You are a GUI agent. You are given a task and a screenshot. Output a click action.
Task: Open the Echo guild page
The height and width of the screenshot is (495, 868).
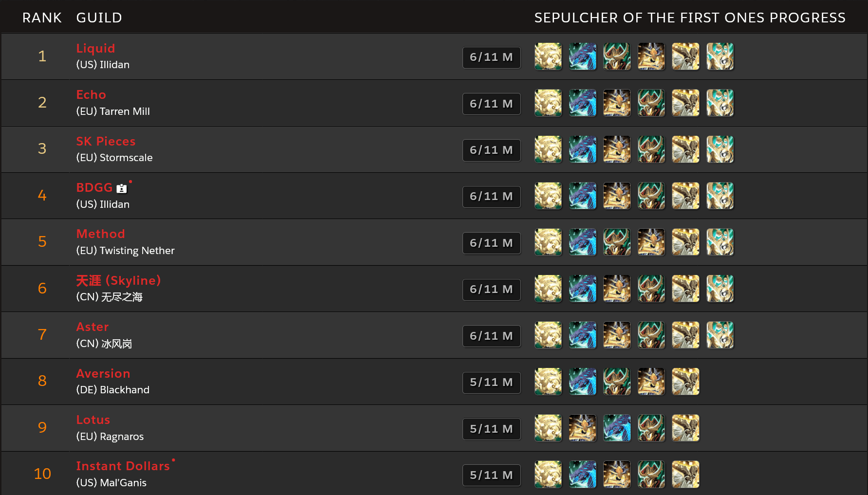click(91, 94)
